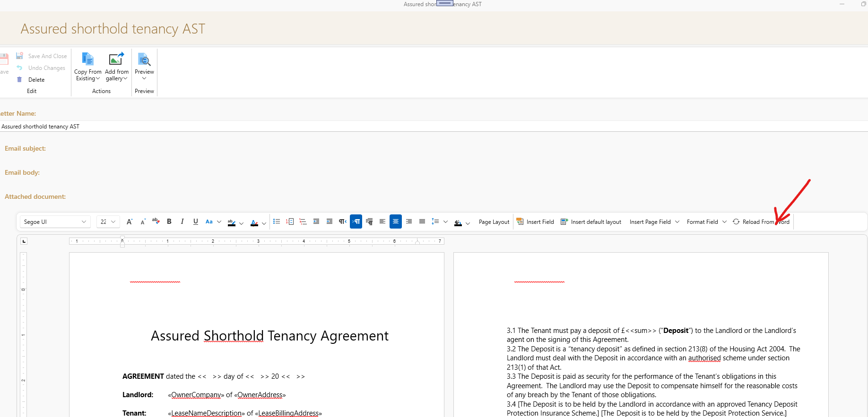Apply the text highlight color
This screenshot has height=417, width=868.
pyautogui.click(x=231, y=222)
